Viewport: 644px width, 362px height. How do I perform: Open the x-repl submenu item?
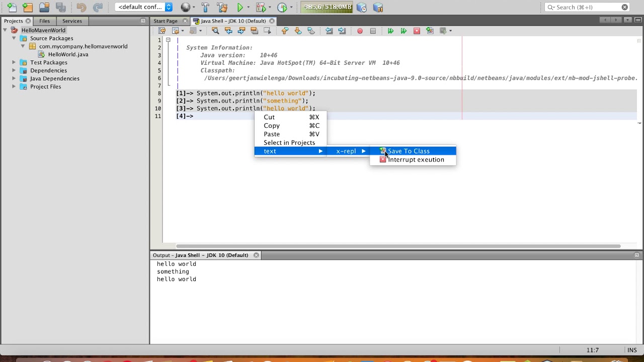coord(349,151)
